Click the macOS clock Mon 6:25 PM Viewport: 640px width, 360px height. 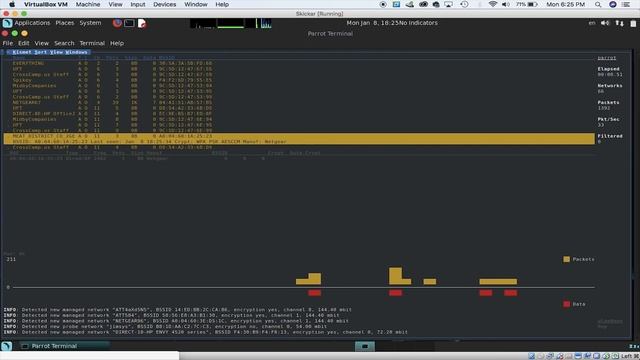point(565,4)
